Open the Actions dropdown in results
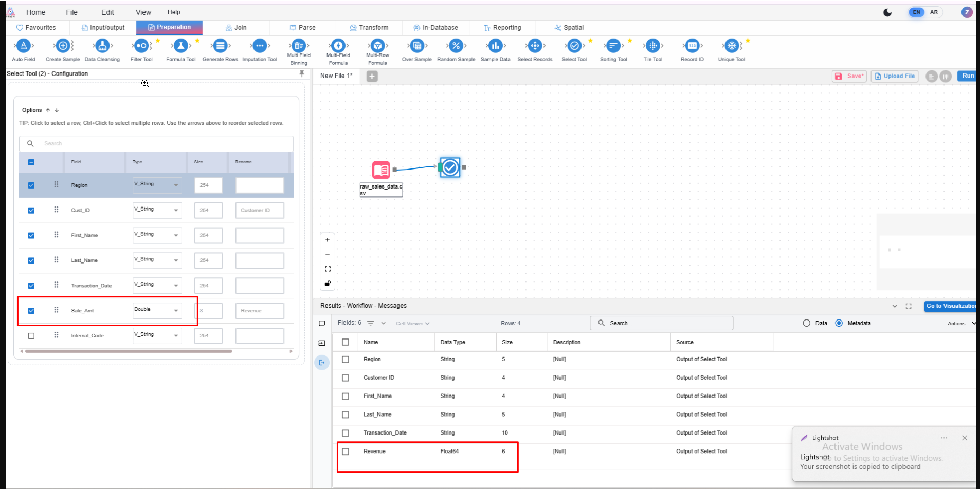980x489 pixels. [960, 324]
